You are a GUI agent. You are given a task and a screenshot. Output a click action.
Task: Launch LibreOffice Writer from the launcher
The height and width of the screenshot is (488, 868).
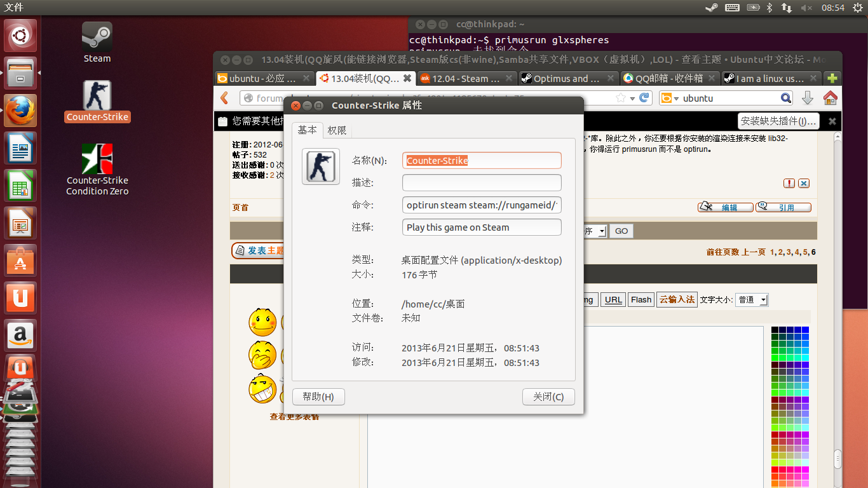pyautogui.click(x=21, y=148)
